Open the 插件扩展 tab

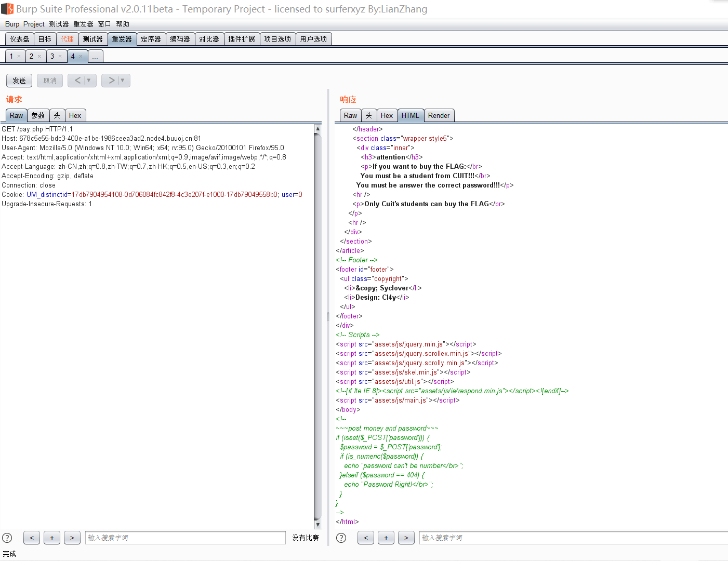click(242, 39)
